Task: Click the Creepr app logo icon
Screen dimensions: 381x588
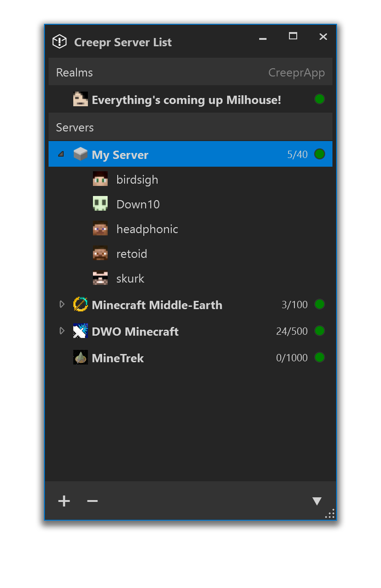Action: (60, 42)
